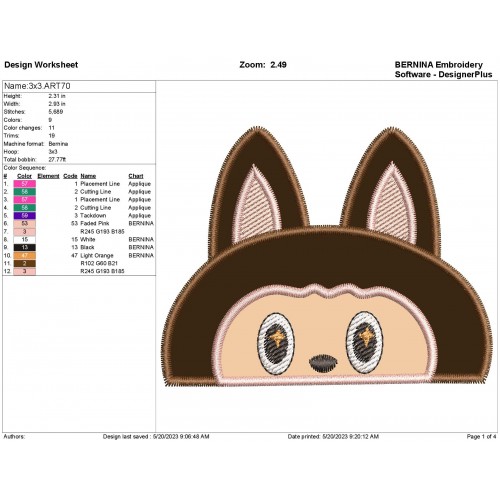Click the 'Color Sequence:' label
Viewport: 500px width, 500px height.
(25, 168)
